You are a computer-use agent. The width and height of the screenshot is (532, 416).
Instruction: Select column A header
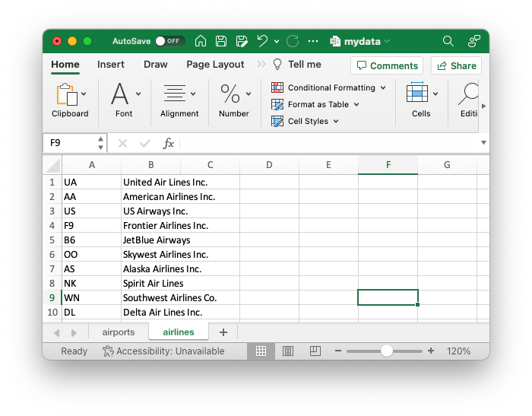92,165
